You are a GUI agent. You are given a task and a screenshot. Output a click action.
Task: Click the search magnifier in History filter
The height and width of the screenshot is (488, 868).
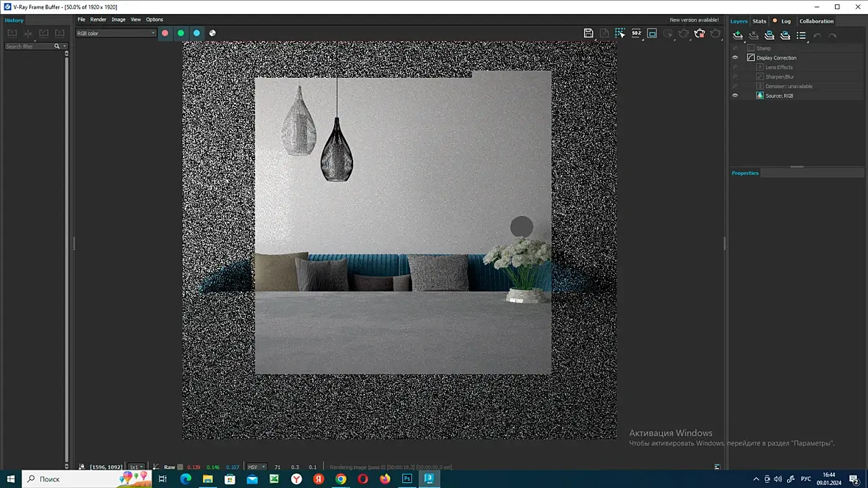pos(57,46)
